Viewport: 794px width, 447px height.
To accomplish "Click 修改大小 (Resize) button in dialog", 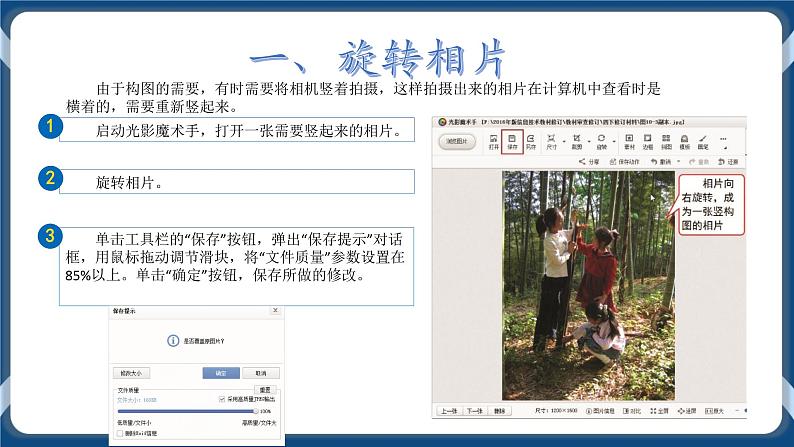I will [131, 373].
